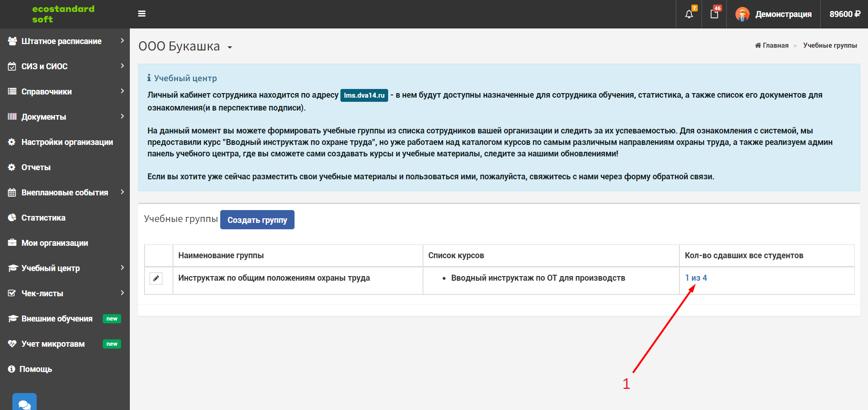This screenshot has width=868, height=410.
Task: Open Мои организации menu item
Action: pos(65,243)
